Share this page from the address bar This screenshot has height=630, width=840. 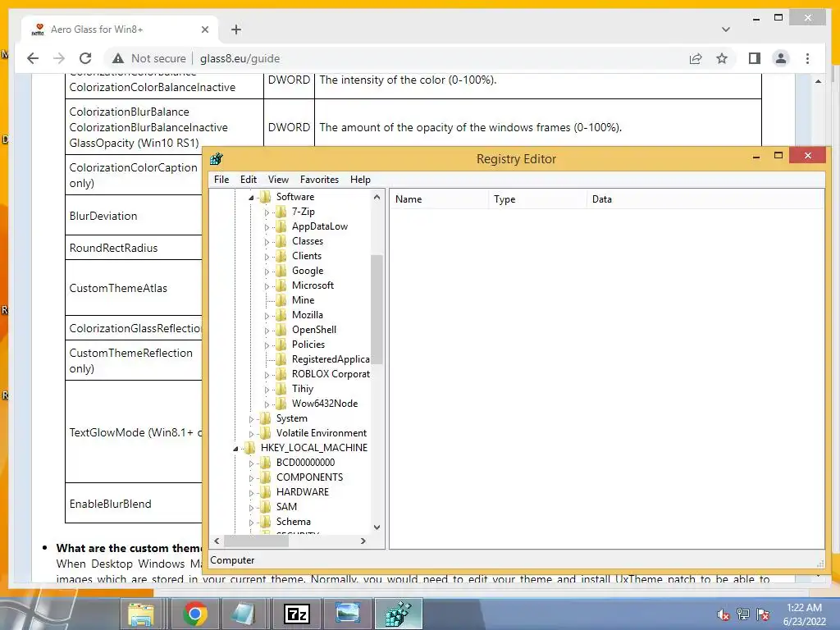696,58
